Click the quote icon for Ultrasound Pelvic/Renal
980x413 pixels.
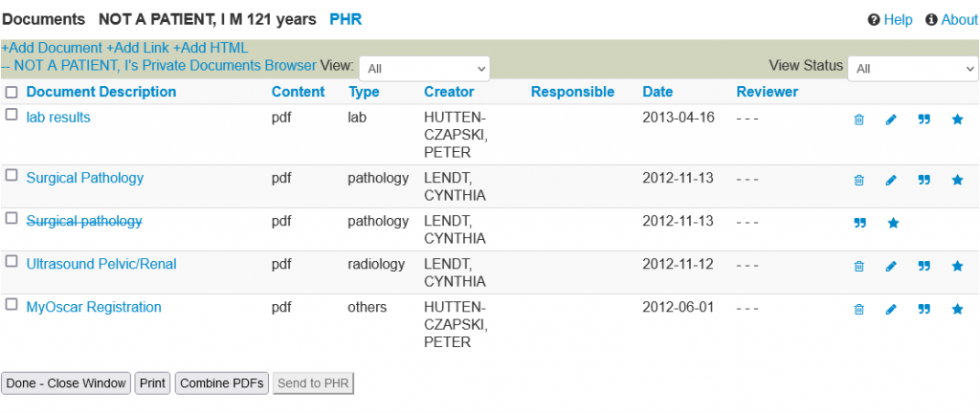(924, 266)
